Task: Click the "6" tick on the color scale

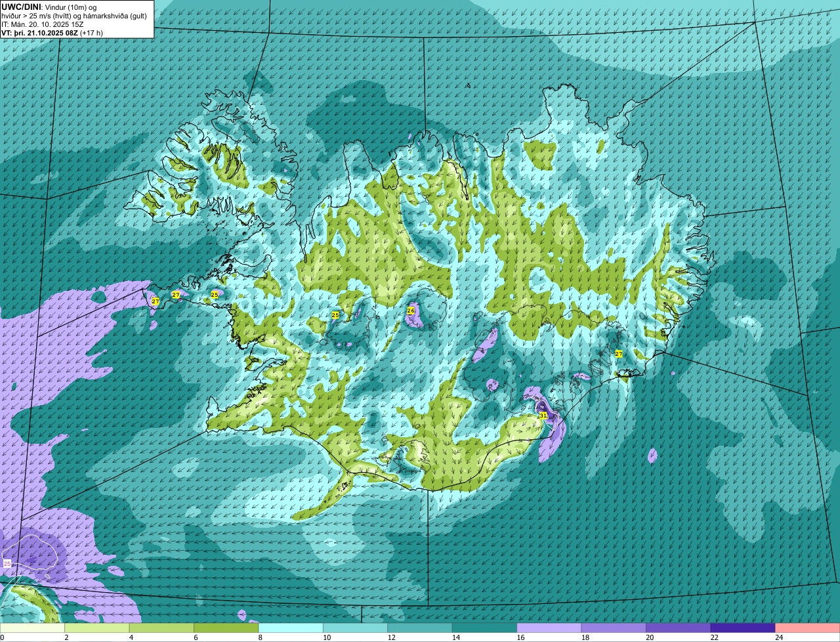Action: pos(196,637)
